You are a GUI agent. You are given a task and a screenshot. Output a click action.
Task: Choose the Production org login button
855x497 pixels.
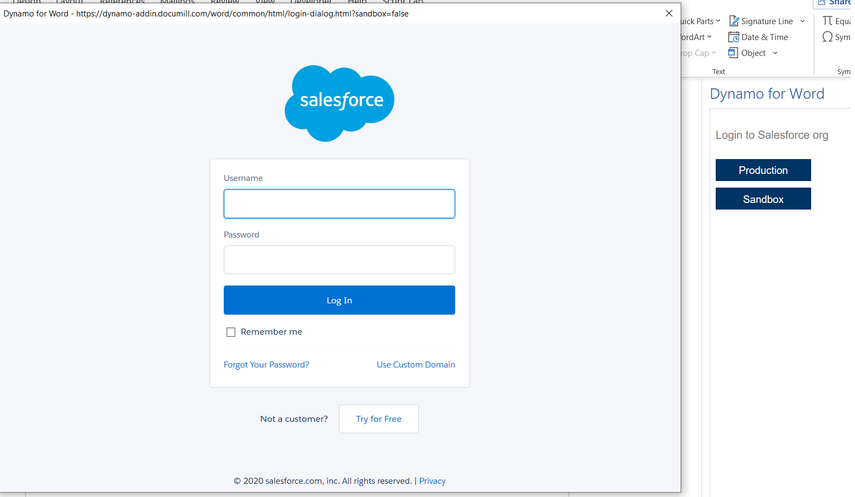point(763,170)
